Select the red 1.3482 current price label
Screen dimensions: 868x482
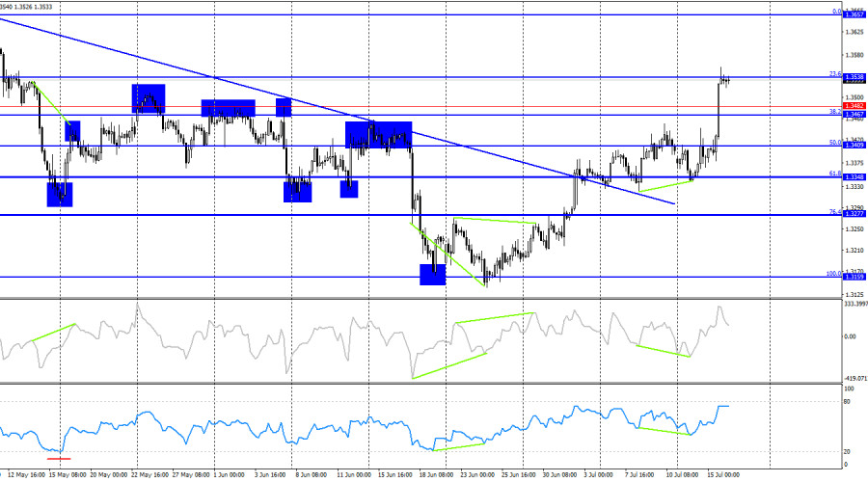coord(854,106)
